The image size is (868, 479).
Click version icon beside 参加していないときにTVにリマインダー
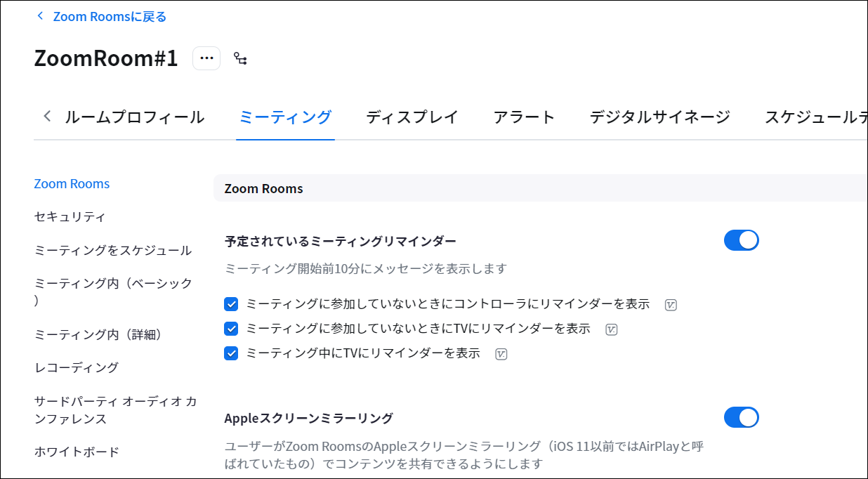point(612,329)
